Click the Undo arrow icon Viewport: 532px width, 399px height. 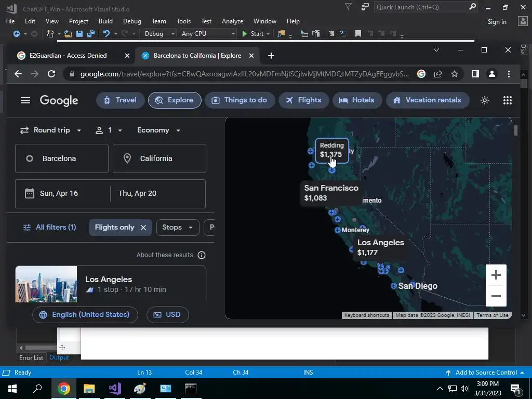point(107,34)
